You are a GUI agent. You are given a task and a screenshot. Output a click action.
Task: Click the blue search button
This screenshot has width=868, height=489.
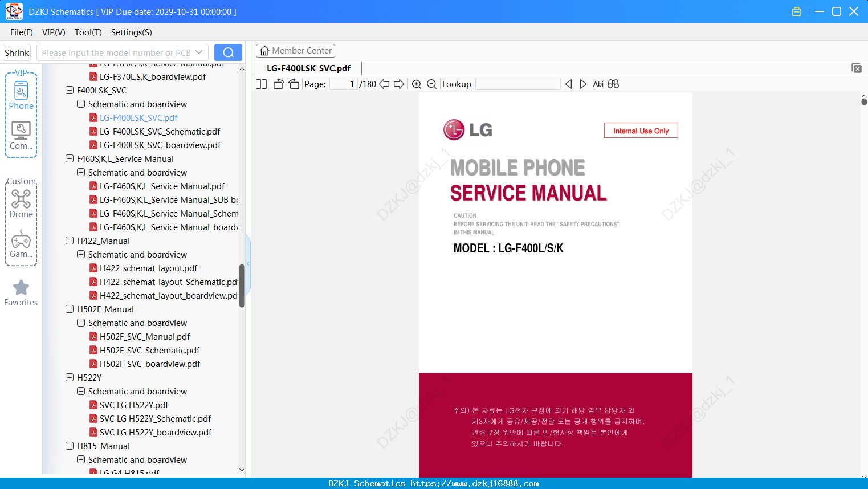point(228,52)
